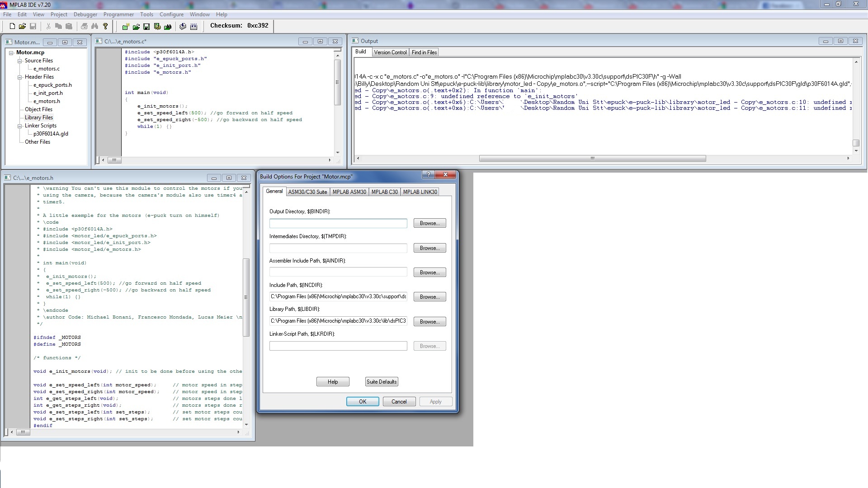868x488 pixels.
Task: Click the Output window horizontal scrollbar thumb
Action: click(x=592, y=159)
